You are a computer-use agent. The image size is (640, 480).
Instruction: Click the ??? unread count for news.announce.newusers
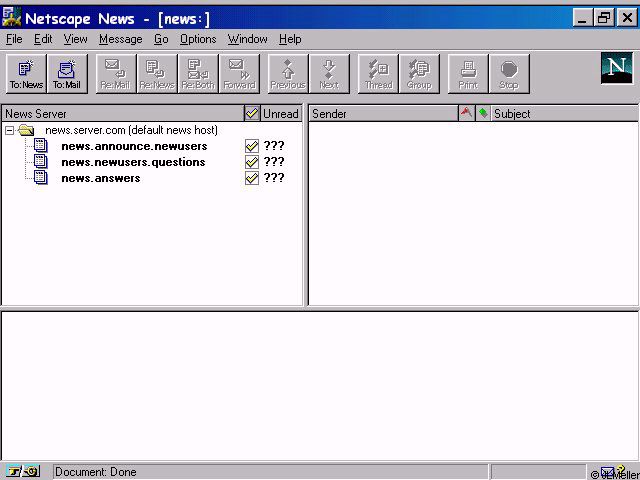click(273, 146)
